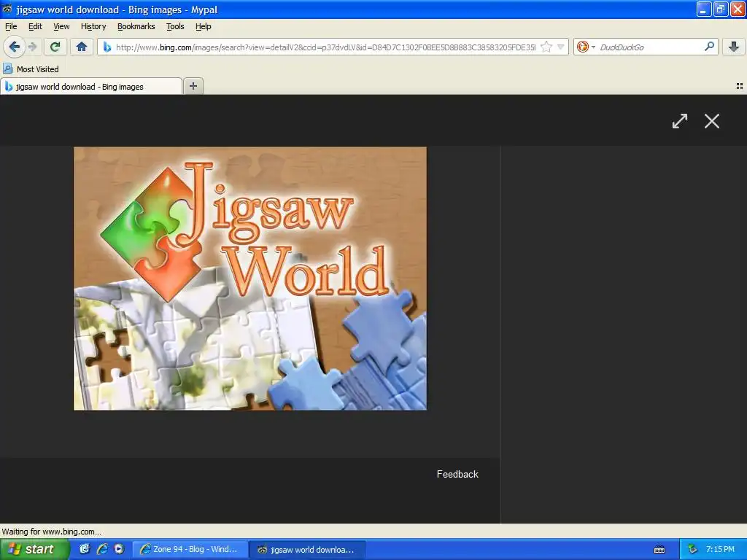Image resolution: width=747 pixels, height=560 pixels.
Task: Open the History menu
Action: [93, 27]
